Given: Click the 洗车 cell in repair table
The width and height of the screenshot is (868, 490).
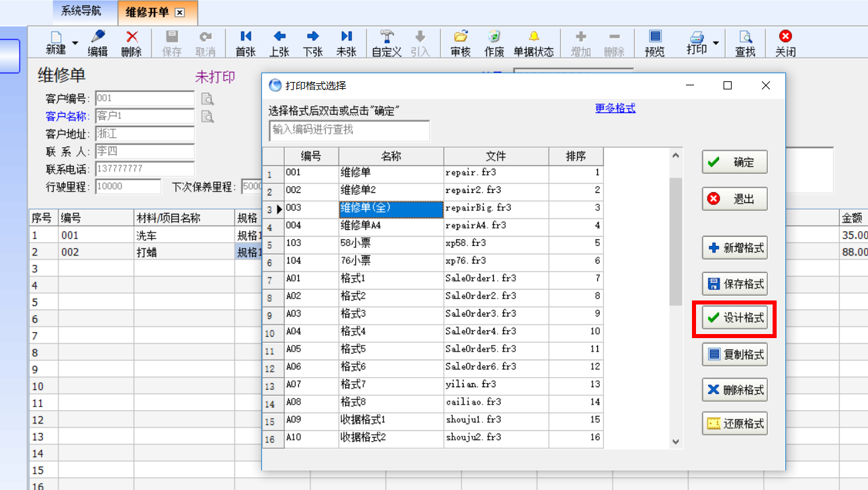Looking at the screenshot, I should point(184,236).
